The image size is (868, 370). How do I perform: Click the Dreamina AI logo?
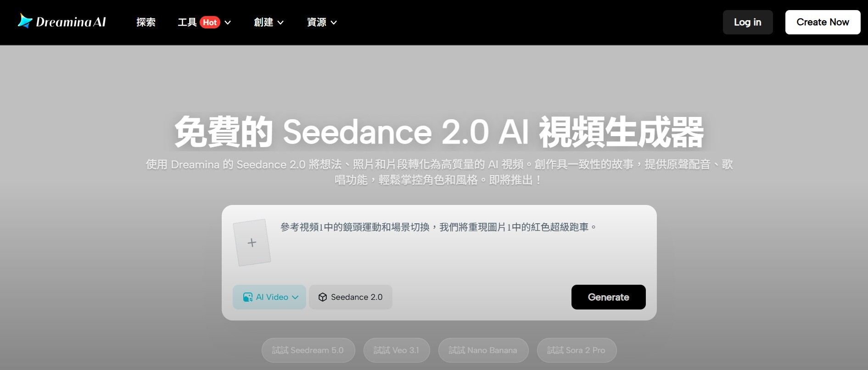pyautogui.click(x=62, y=22)
